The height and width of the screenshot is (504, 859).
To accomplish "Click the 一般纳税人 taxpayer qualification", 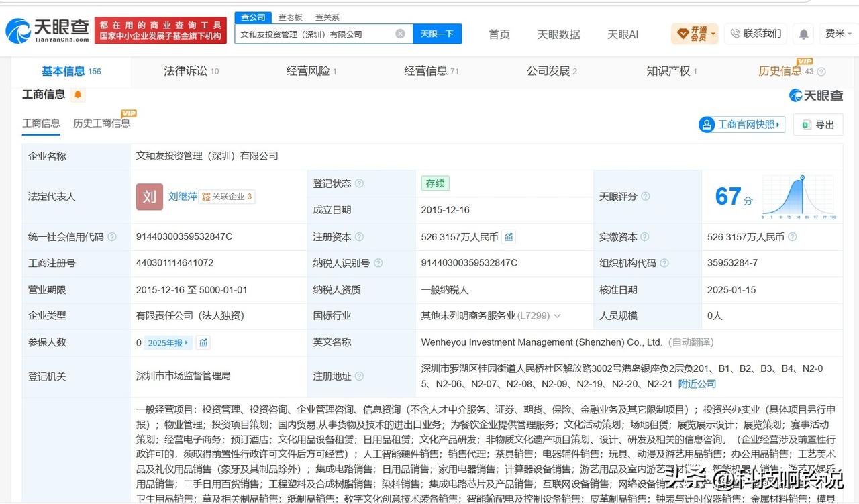I will [x=446, y=290].
